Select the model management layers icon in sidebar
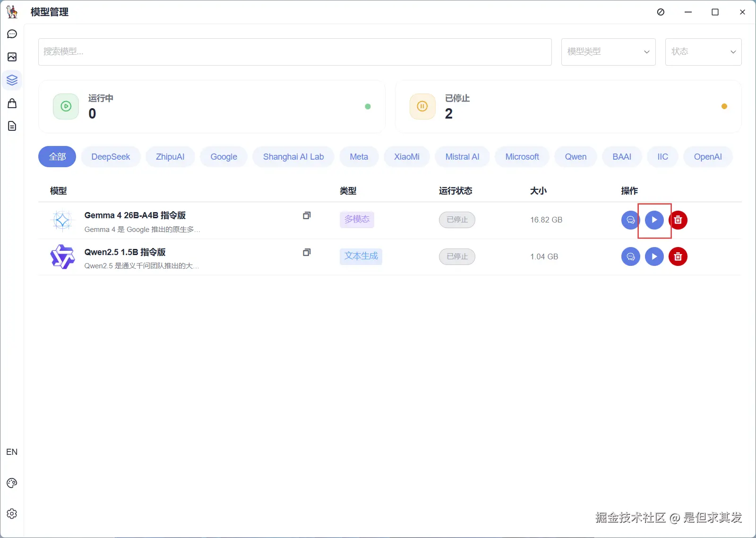The image size is (756, 538). click(x=12, y=80)
